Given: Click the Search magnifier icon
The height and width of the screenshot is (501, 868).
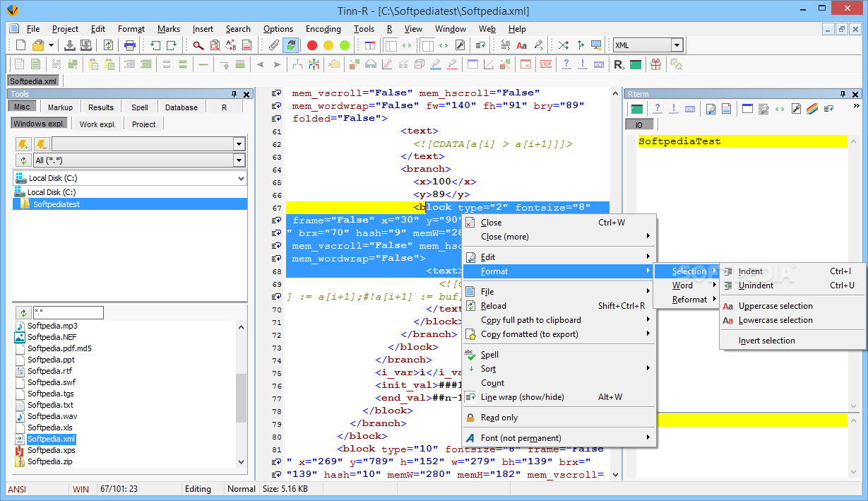Looking at the screenshot, I should pyautogui.click(x=198, y=45).
